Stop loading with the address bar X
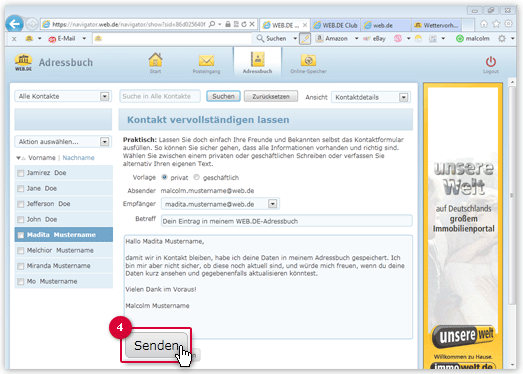 (252, 24)
